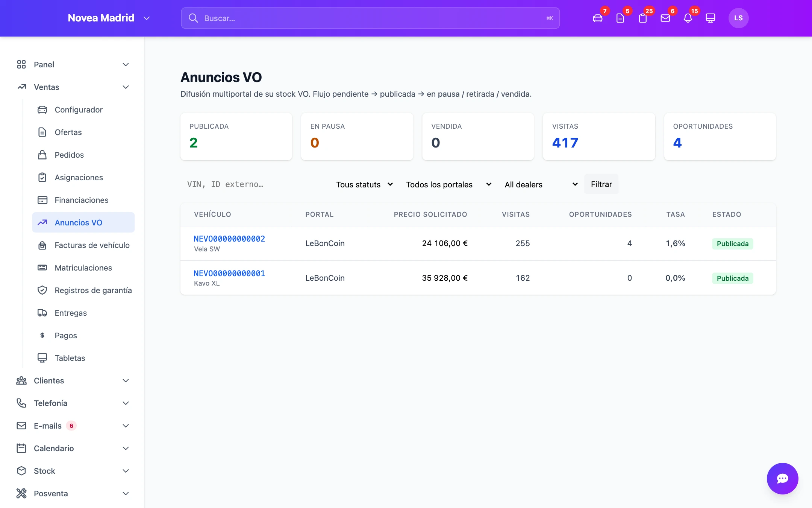Click the E-mails badge showing 6
This screenshot has height=508, width=812.
[x=71, y=426]
